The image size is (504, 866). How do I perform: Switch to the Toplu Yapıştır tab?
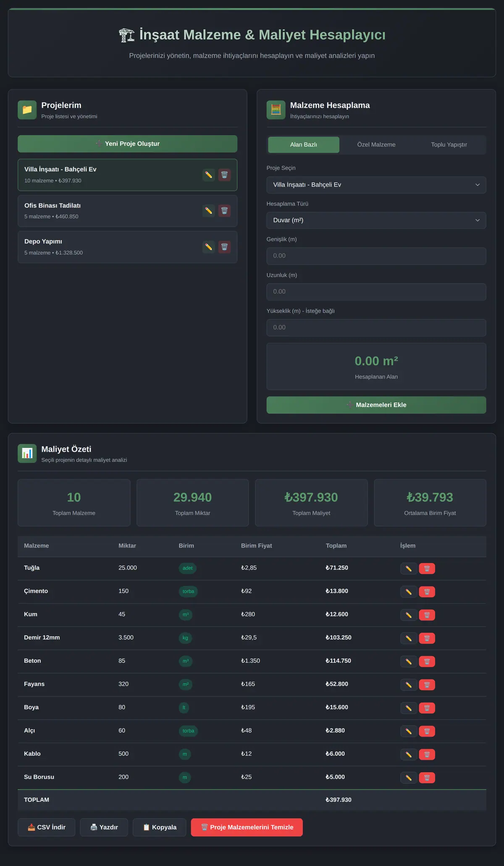pyautogui.click(x=449, y=145)
